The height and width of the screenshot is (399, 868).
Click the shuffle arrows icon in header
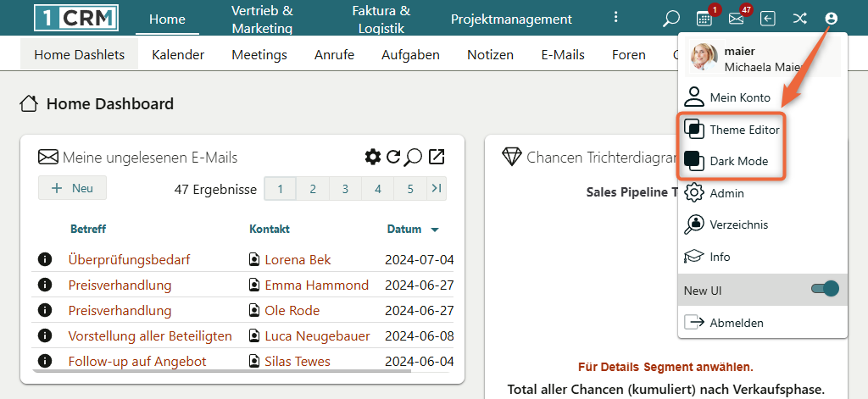point(799,19)
